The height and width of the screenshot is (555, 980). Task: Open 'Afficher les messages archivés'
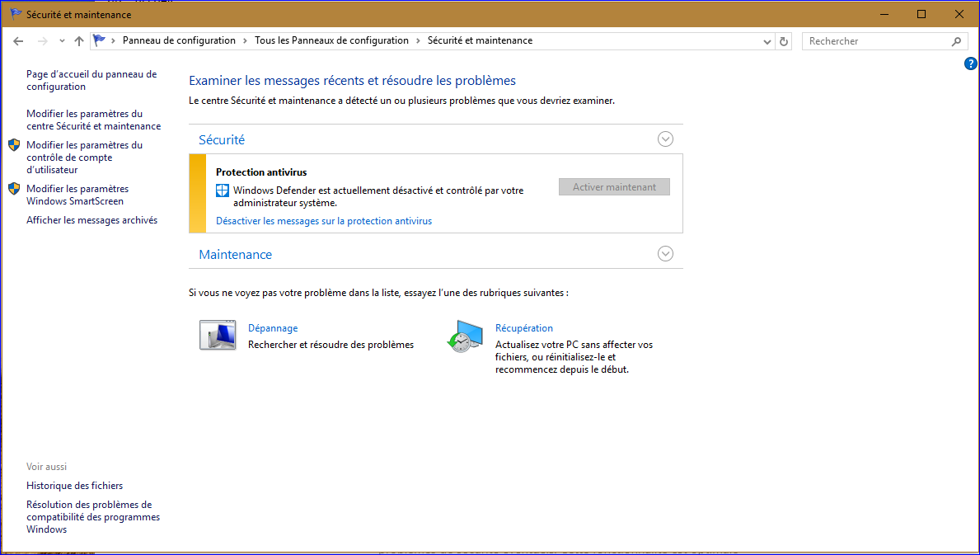click(91, 220)
